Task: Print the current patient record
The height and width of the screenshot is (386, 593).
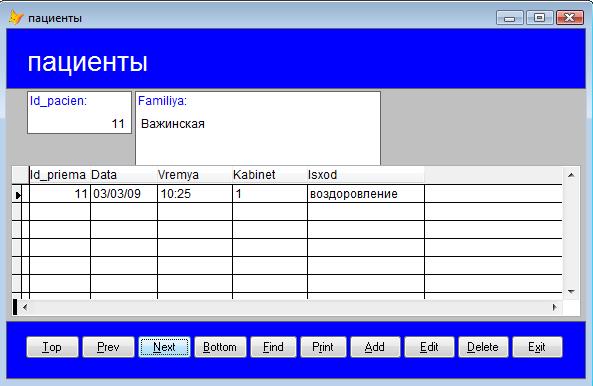Action: pos(323,347)
